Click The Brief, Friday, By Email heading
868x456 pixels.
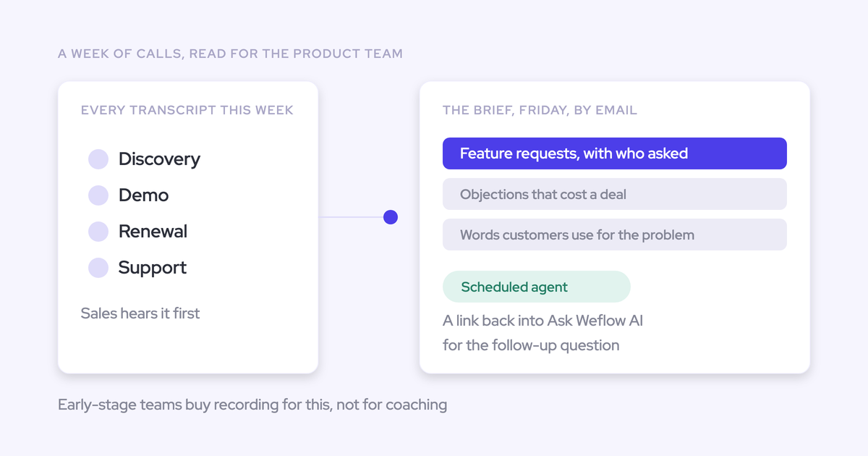coord(540,110)
